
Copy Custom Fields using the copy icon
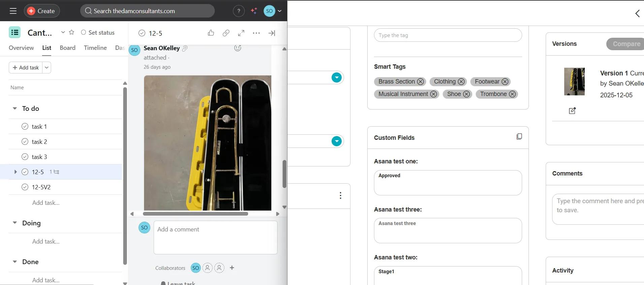pos(519,136)
